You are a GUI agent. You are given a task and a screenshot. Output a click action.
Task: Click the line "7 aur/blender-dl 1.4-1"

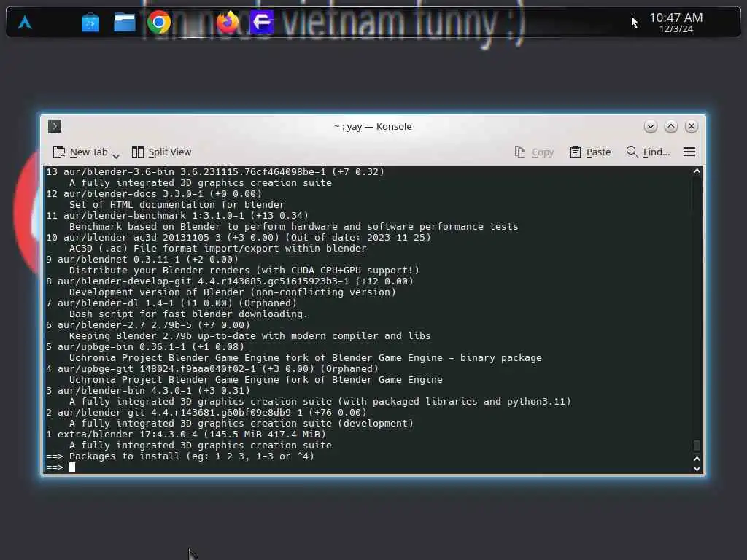click(171, 303)
